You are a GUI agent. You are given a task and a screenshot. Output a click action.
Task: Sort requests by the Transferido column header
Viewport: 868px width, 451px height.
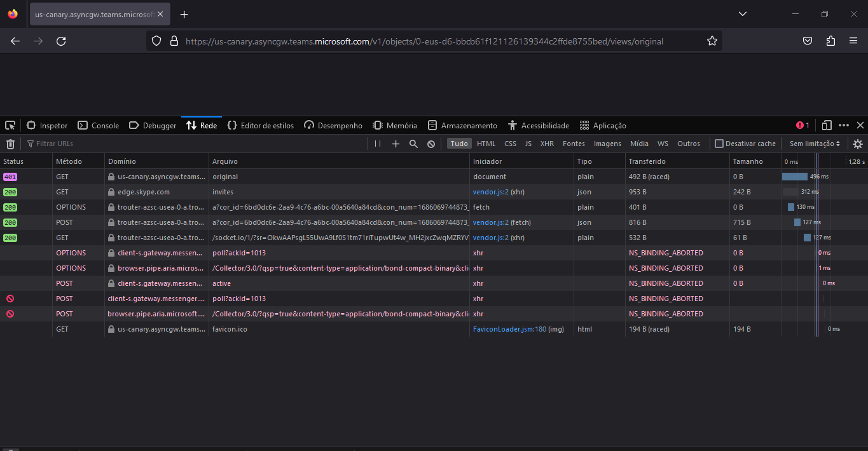pyautogui.click(x=647, y=161)
